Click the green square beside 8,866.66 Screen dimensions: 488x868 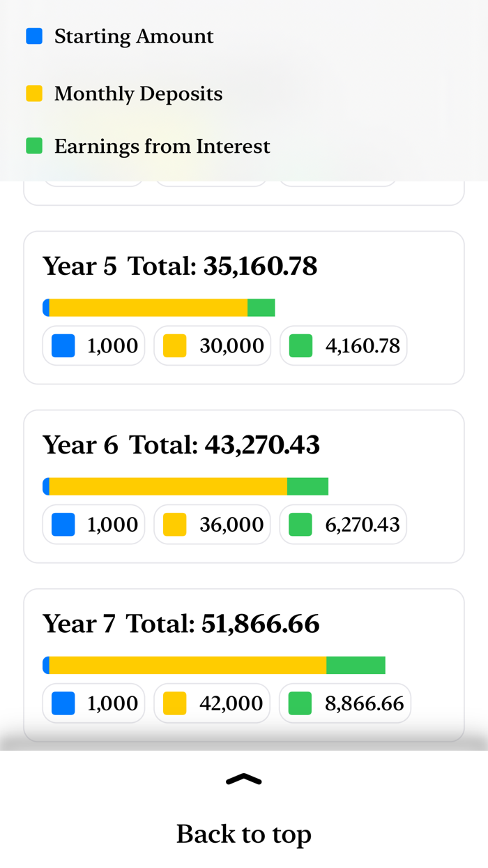click(x=301, y=703)
